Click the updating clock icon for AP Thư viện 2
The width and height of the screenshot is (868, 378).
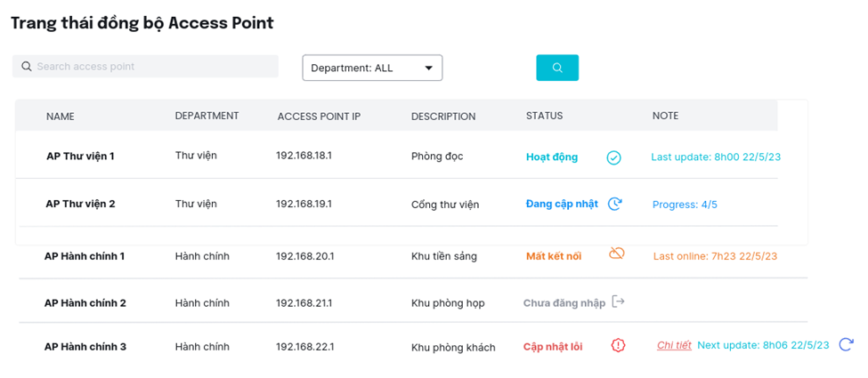click(x=614, y=204)
